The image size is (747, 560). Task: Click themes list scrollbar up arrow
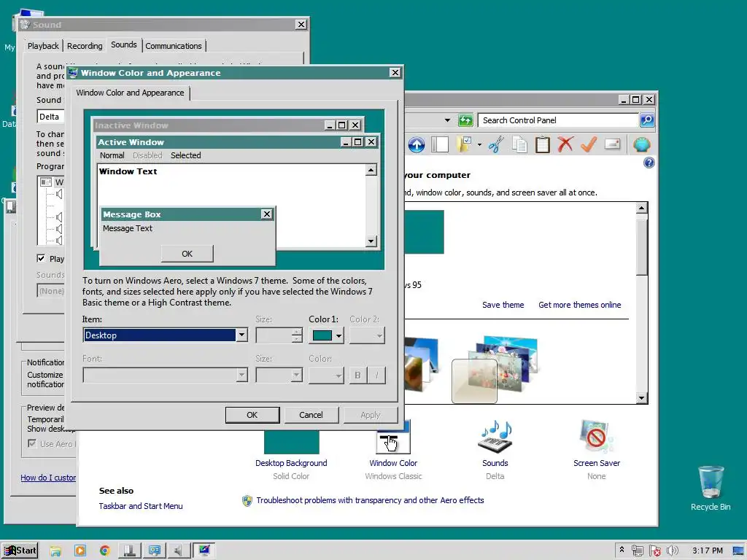tap(641, 208)
